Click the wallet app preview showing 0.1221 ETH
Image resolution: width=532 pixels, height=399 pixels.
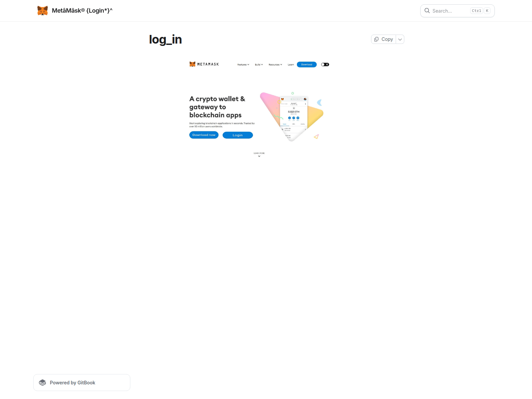[293, 115]
